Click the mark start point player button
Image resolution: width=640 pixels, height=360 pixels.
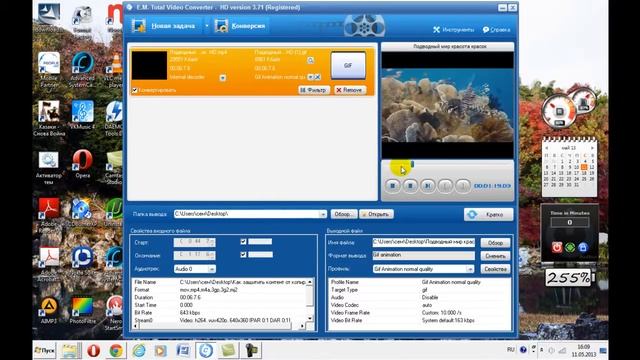tap(445, 186)
